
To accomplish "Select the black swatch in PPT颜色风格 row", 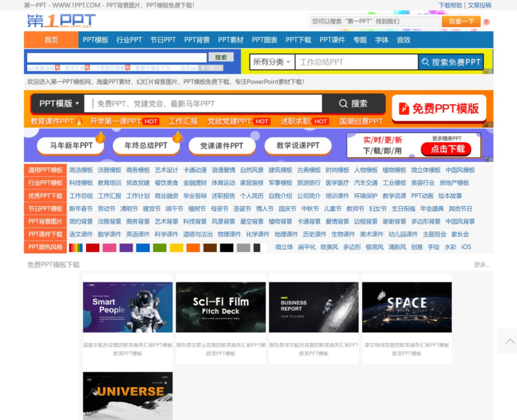I will pos(226,247).
